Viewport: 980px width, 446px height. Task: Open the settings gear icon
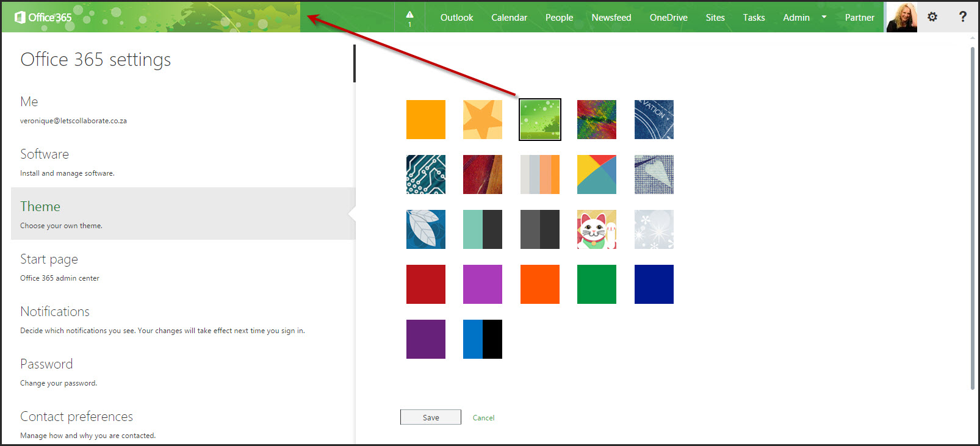coord(932,17)
